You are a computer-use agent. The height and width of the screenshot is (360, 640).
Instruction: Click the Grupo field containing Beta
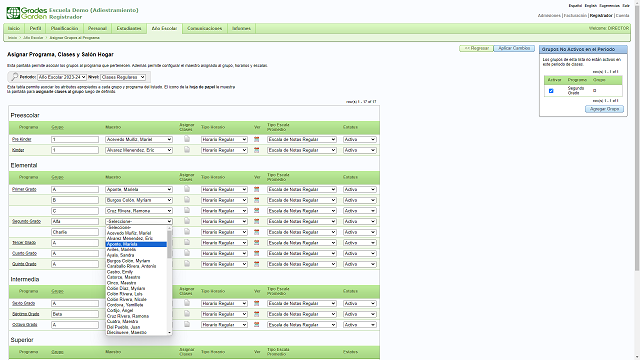pos(75,314)
